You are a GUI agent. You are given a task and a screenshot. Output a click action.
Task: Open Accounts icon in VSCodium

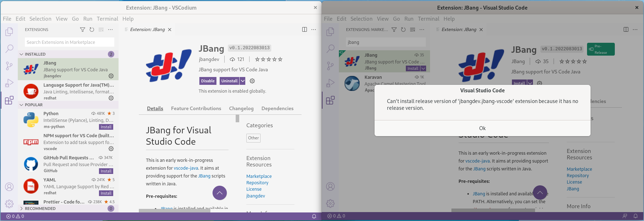[x=9, y=187]
